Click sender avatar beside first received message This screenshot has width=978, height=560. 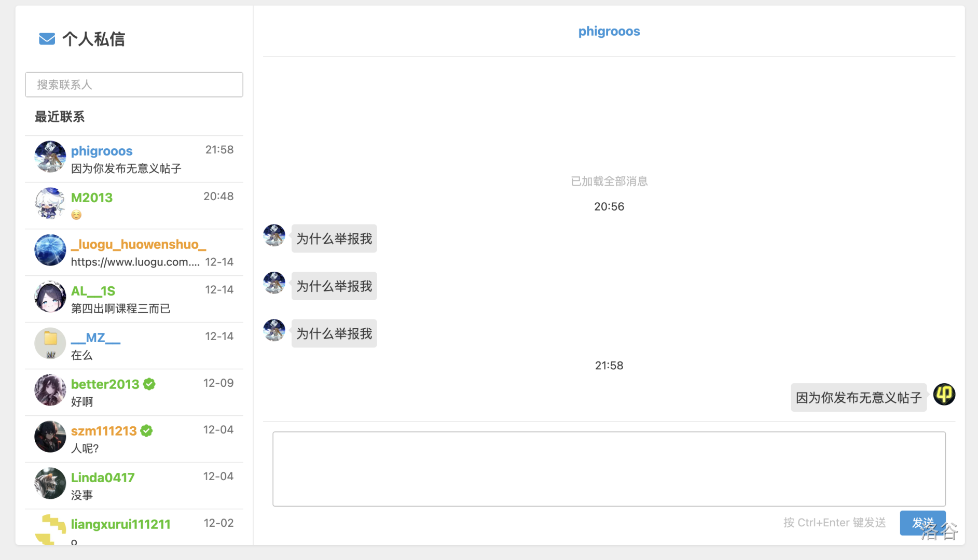tap(274, 235)
